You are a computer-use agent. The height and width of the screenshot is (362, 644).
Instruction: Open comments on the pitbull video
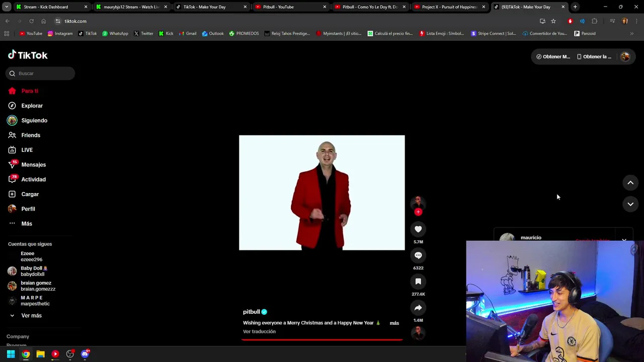(x=418, y=255)
